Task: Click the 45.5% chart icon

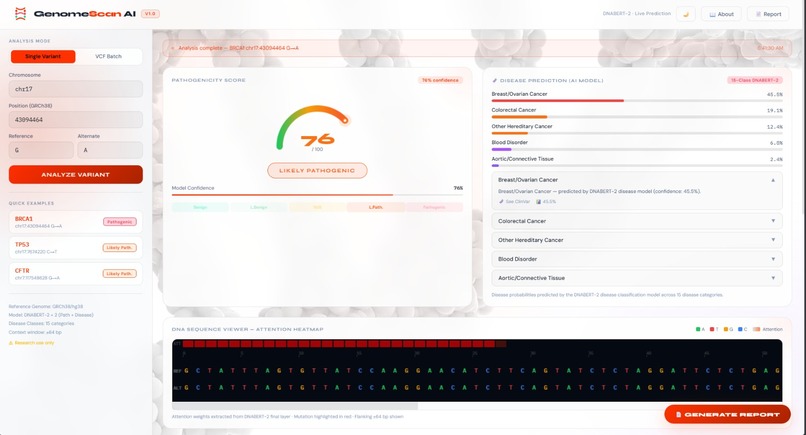Action: click(x=539, y=202)
